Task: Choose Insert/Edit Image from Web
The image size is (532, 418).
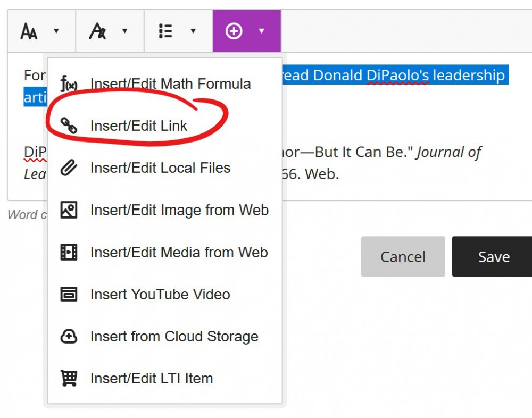Action: coord(179,211)
